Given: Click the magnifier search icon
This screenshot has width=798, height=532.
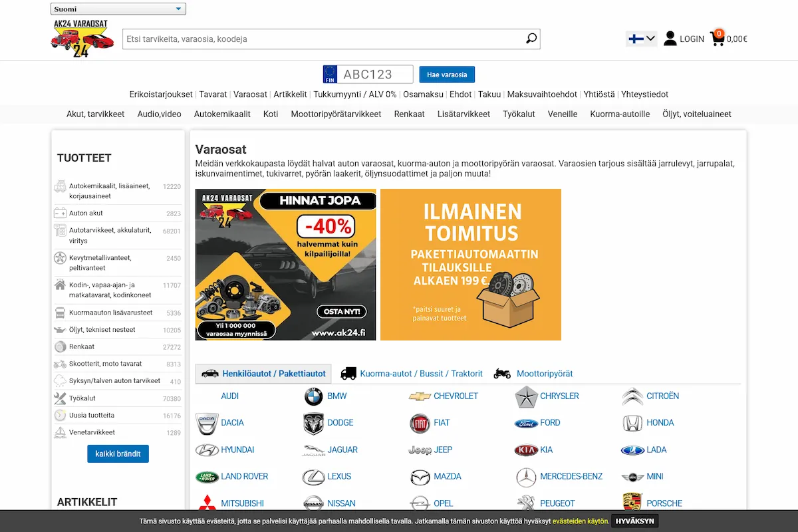Looking at the screenshot, I should tap(531, 39).
